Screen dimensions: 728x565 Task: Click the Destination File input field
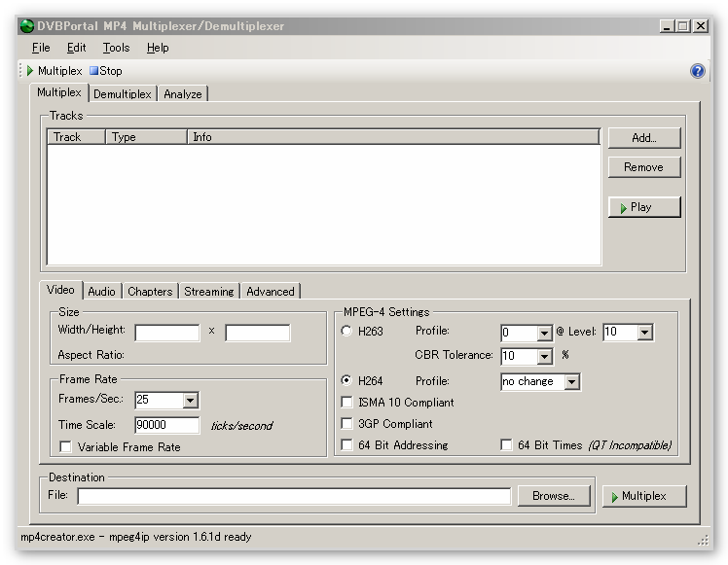(x=294, y=496)
